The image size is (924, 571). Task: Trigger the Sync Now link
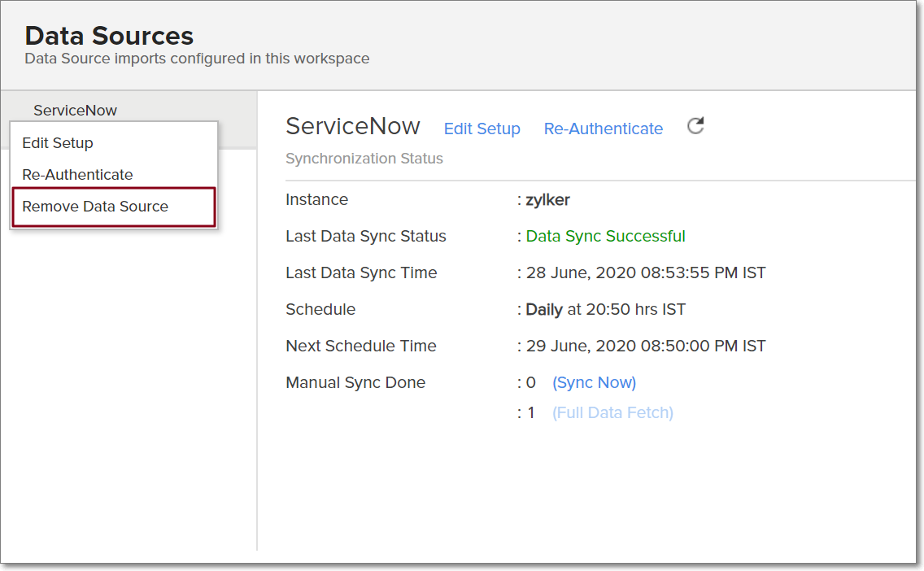594,382
